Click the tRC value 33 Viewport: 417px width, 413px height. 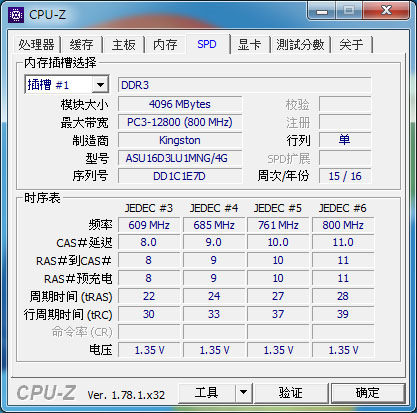[214, 314]
